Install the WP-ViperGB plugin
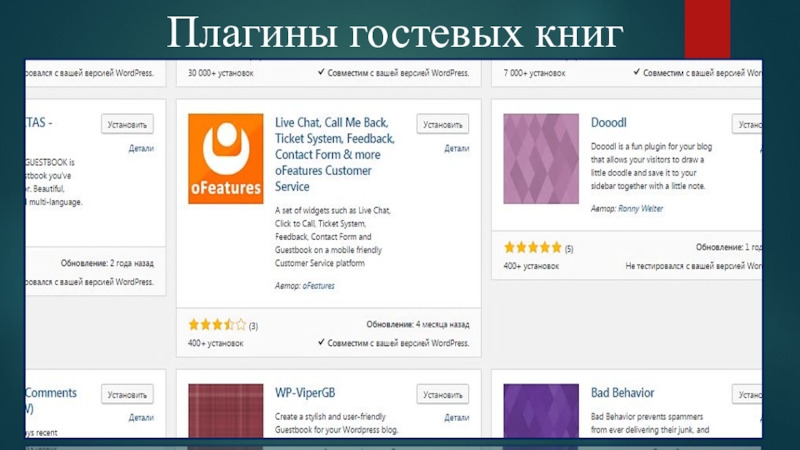The image size is (800, 450). coord(442,394)
